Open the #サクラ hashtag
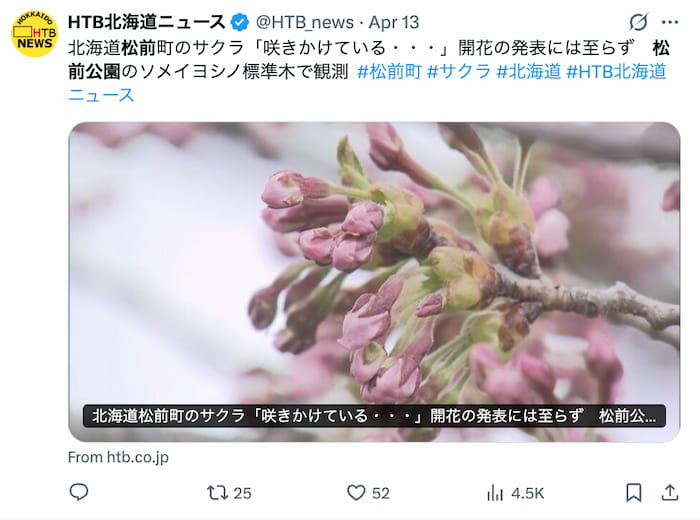 [x=459, y=71]
